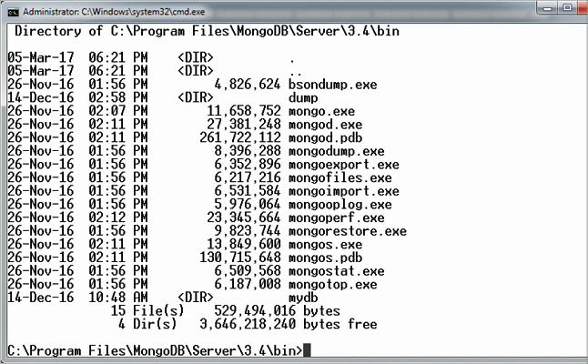Click the size value 5,976,064
This screenshot has height=364, width=588.
[x=248, y=205]
